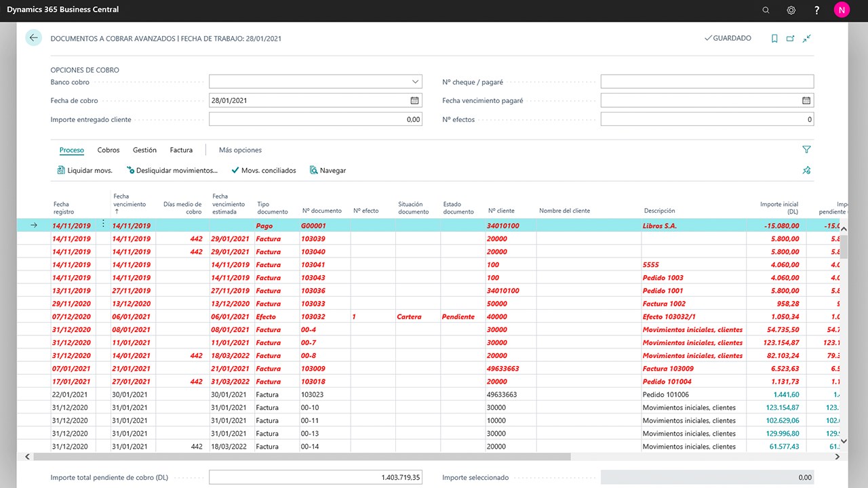This screenshot has width=868, height=488.
Task: Click the Tipo documento column header
Action: pyautogui.click(x=273, y=207)
